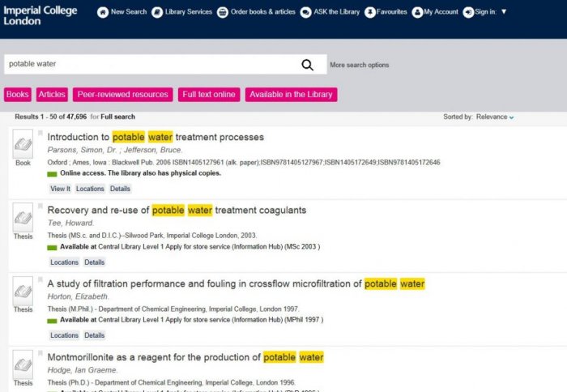The height and width of the screenshot is (392, 567).
Task: Open the Sorted by Relevance dropdown
Action: (x=495, y=117)
